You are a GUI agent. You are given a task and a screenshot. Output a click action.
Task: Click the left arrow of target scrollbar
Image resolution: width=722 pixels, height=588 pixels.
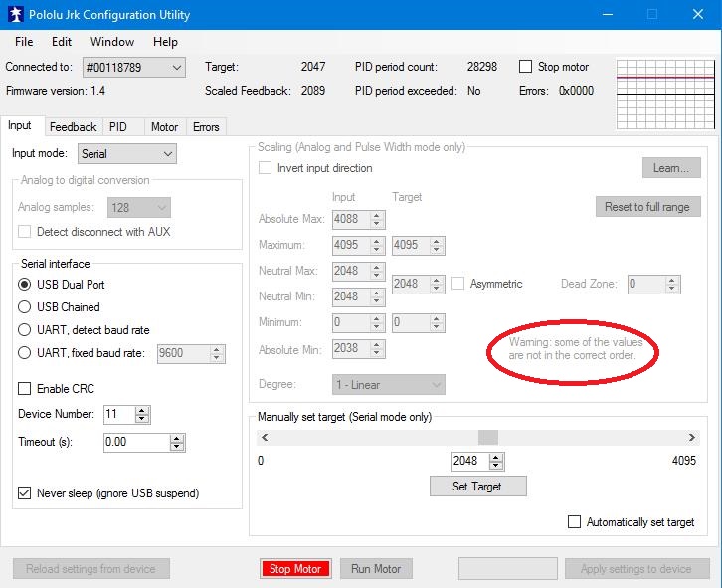[265, 437]
